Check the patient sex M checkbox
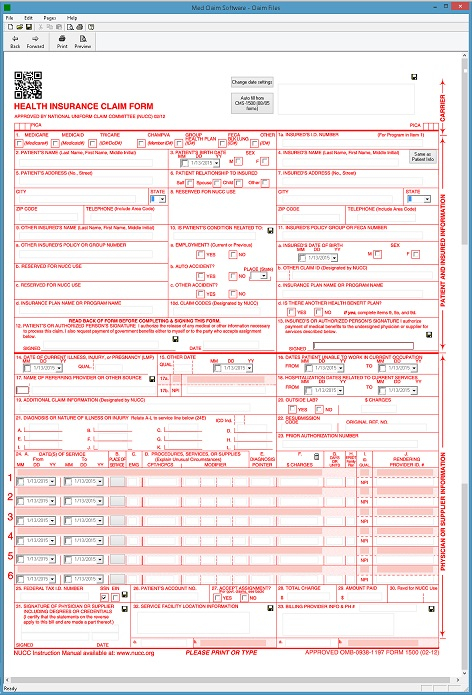The width and height of the screenshot is (472, 695). [x=238, y=161]
